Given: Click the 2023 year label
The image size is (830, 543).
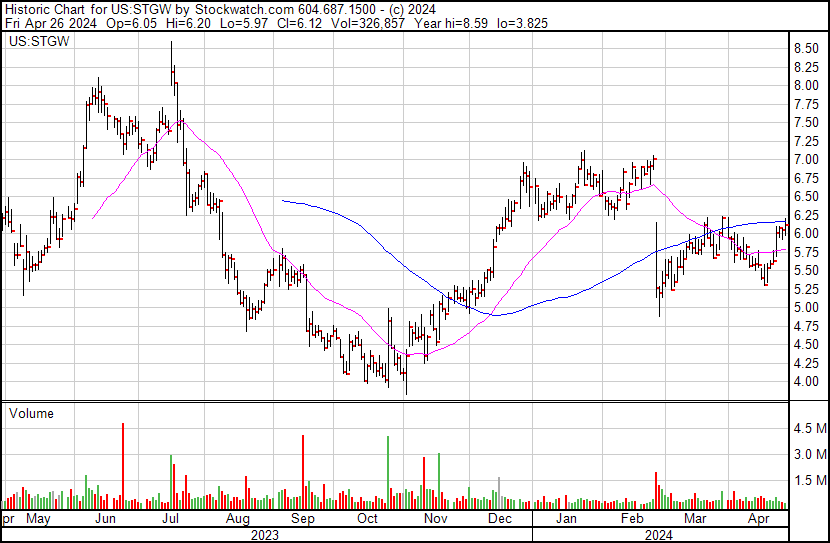Looking at the screenshot, I should pyautogui.click(x=265, y=535).
